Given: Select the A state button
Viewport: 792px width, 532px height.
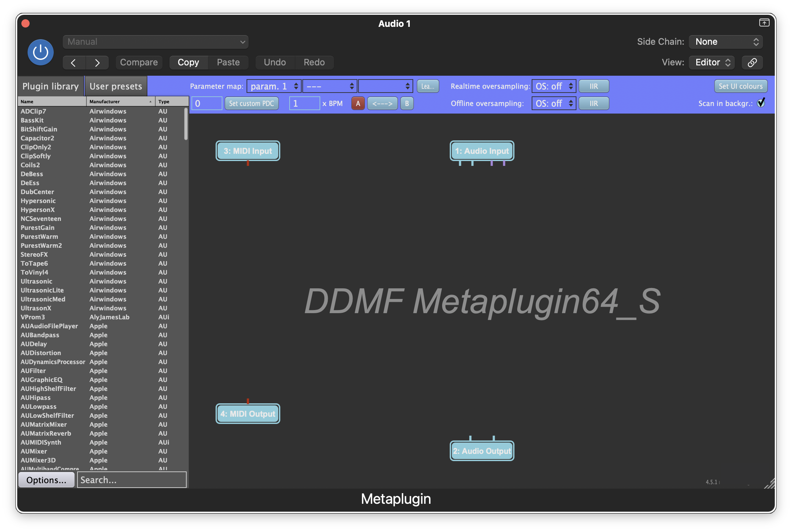Looking at the screenshot, I should point(358,103).
